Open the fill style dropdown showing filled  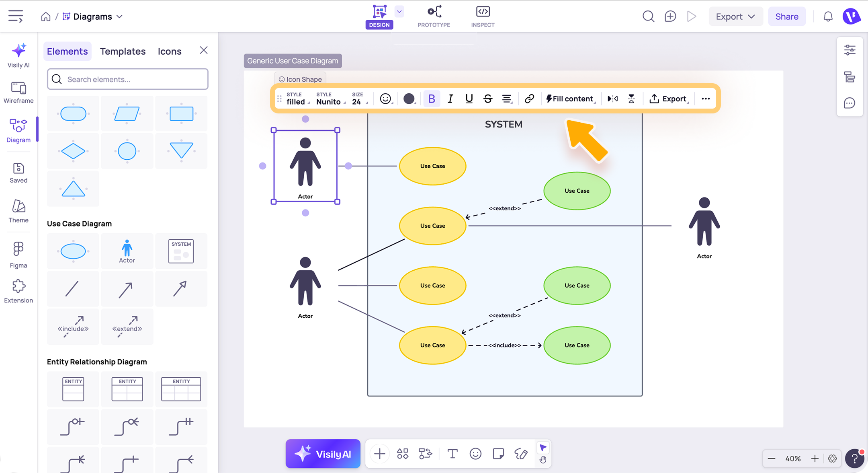click(298, 99)
